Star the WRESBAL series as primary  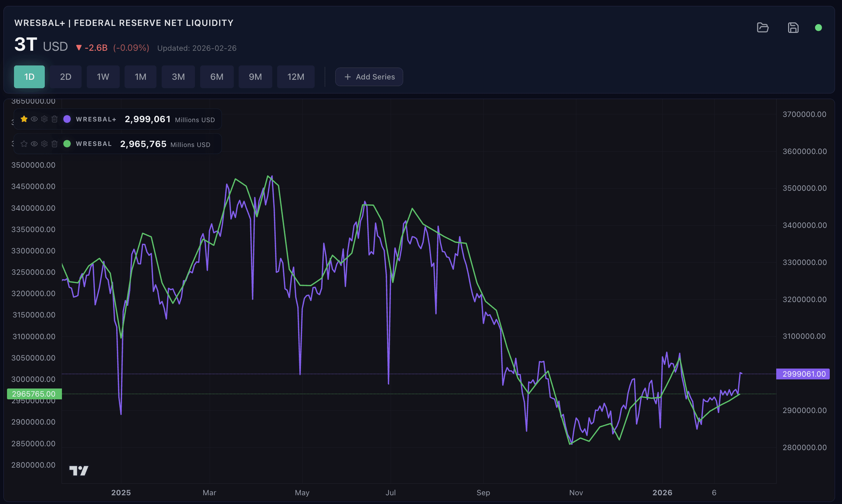(24, 144)
